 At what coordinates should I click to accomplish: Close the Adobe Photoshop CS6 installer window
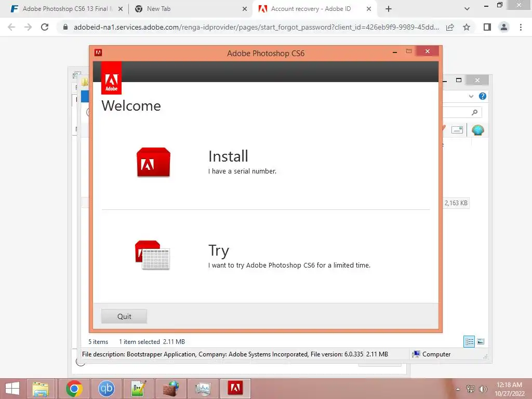click(428, 51)
